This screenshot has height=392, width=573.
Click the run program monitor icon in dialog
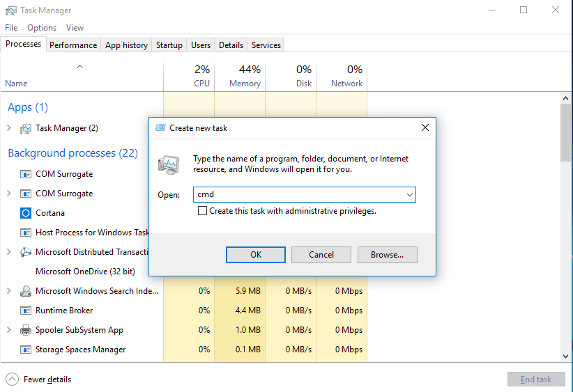coord(169,164)
